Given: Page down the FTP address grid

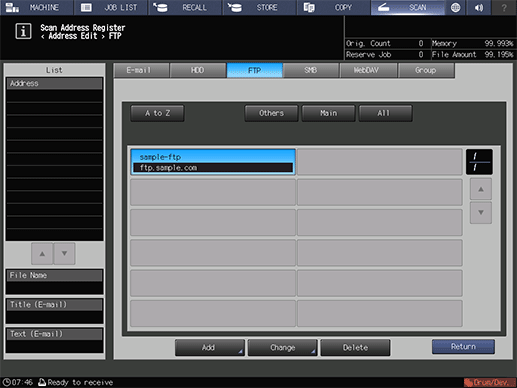Looking at the screenshot, I should tap(481, 212).
